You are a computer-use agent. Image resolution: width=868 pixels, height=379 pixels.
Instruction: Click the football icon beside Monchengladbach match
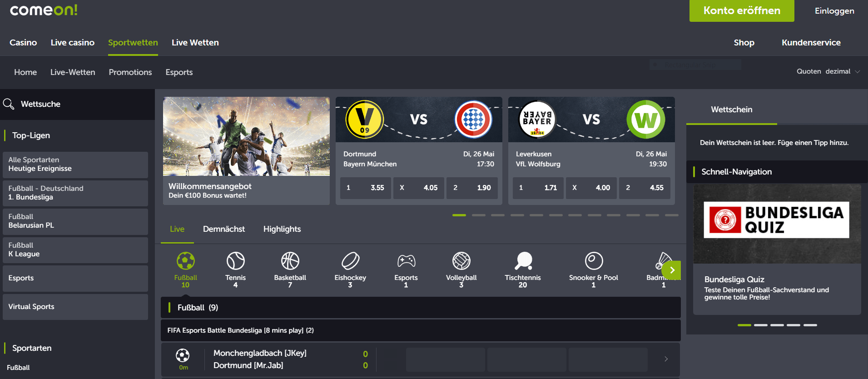(x=183, y=355)
